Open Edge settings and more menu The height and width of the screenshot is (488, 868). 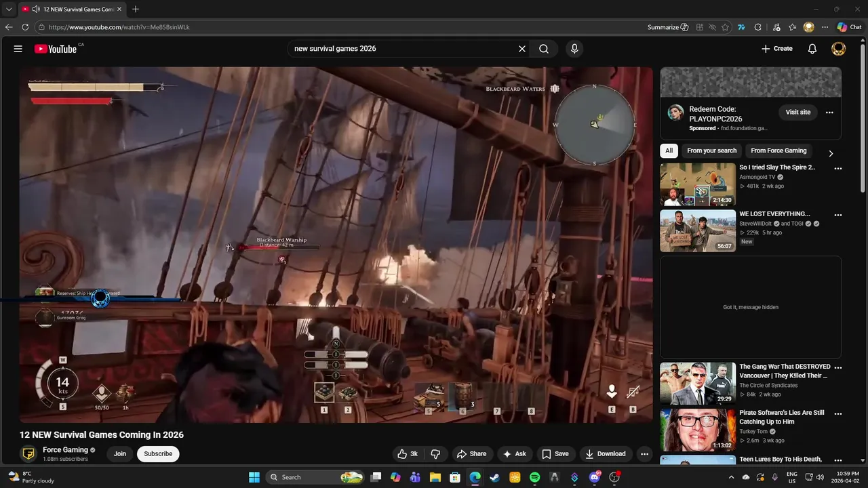[825, 27]
